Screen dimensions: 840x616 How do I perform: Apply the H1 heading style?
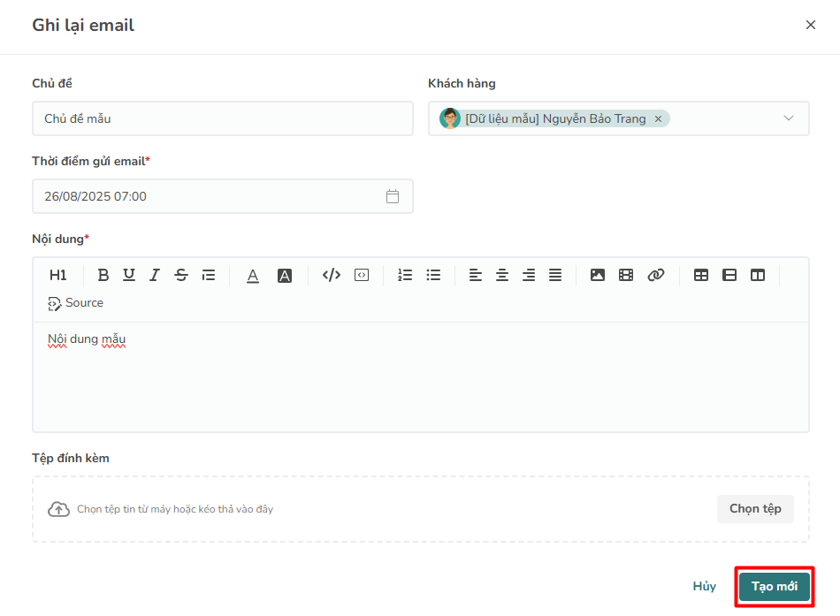[x=57, y=275]
